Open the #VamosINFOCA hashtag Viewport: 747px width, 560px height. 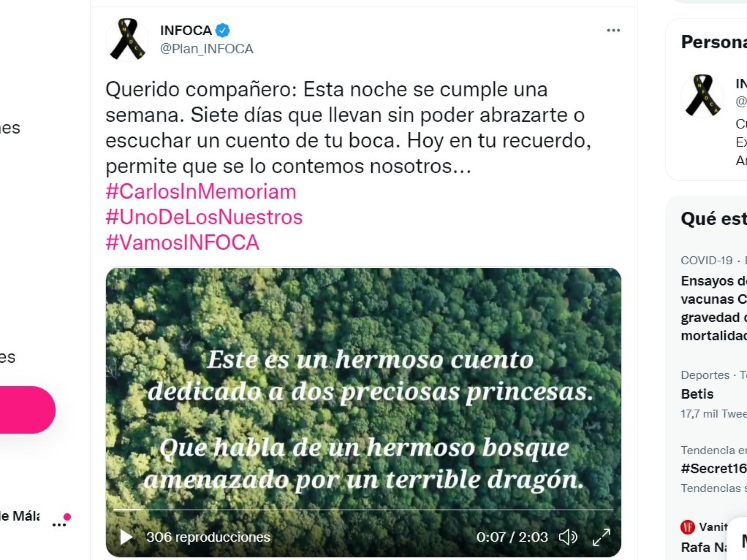pos(182,242)
